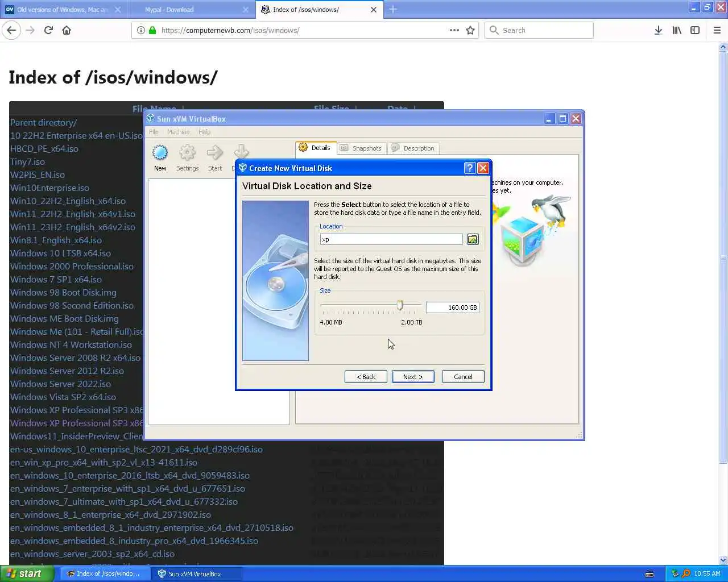The height and width of the screenshot is (582, 728).
Task: Switch to the 'Mypal - Download' browser tab
Action: [191, 10]
